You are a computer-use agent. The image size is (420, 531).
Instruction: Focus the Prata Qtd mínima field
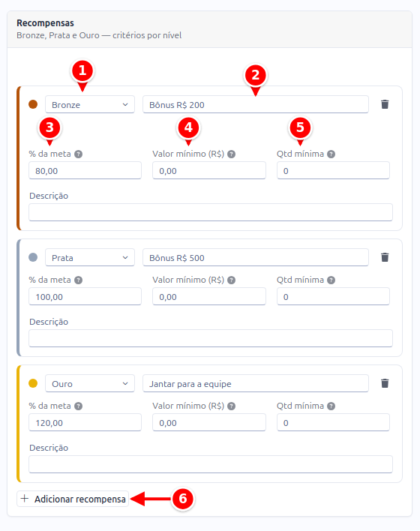(333, 297)
